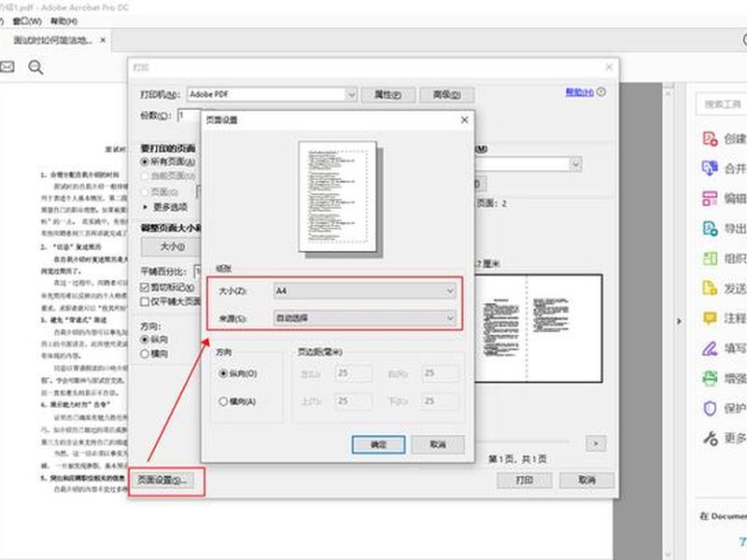Click 取消 in the print dialog
The width and height of the screenshot is (747, 560).
(586, 480)
